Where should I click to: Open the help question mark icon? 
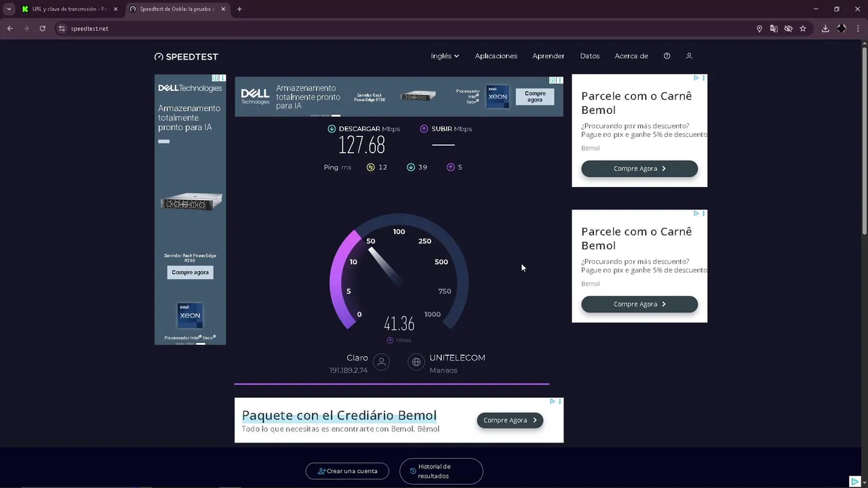click(x=667, y=56)
